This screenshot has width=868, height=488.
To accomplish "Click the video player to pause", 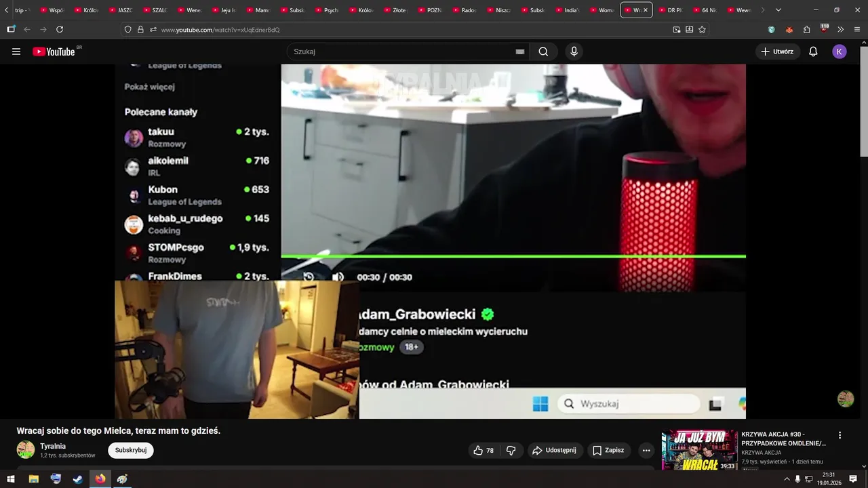I will 431,241.
